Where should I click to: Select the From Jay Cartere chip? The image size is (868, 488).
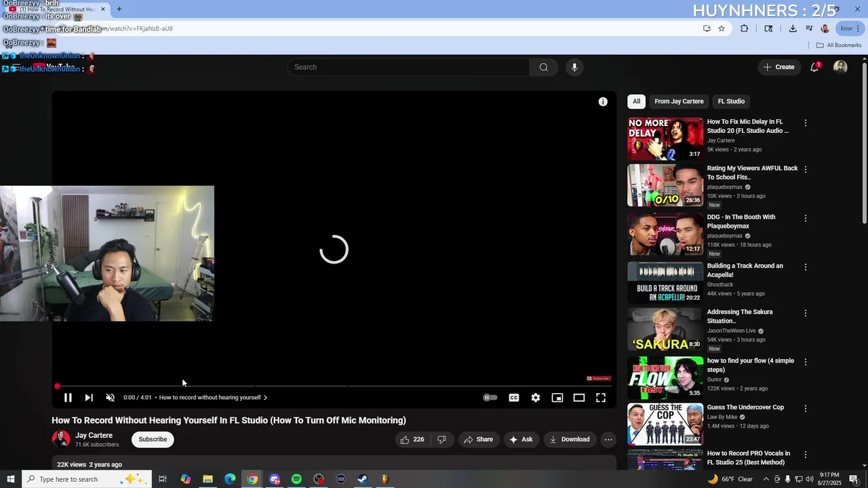point(679,102)
